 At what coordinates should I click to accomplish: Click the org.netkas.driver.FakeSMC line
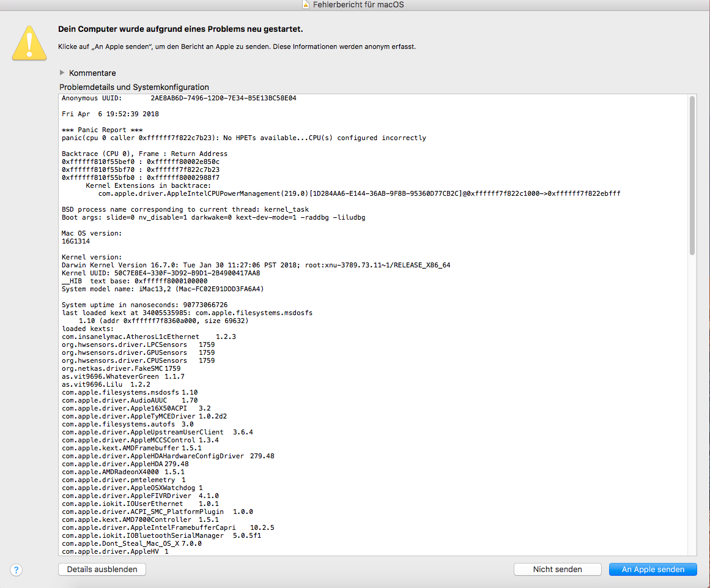[x=121, y=368]
